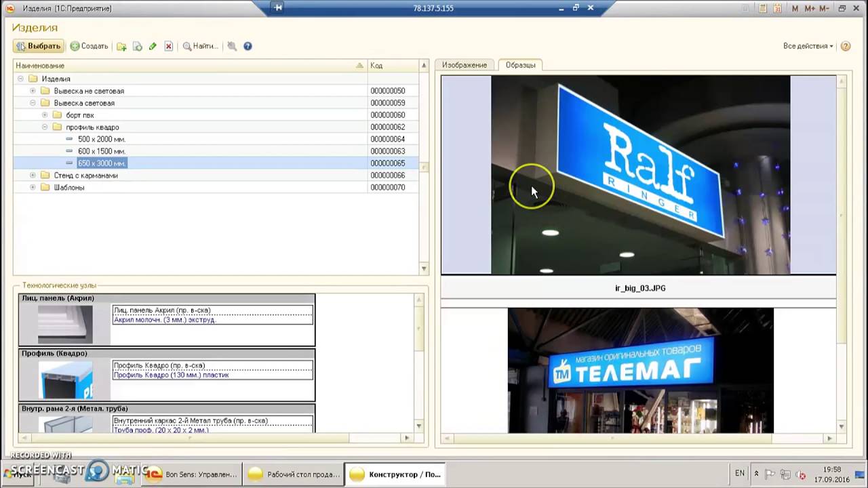Screen dimensions: 868x488
Task: Click the 1C application icon in title bar
Action: point(9,8)
